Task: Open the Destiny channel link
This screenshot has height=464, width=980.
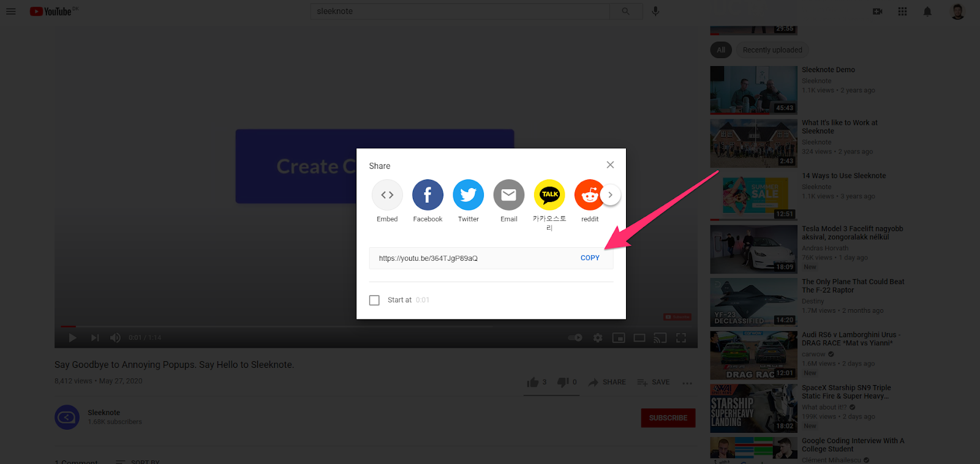Action: tap(813, 301)
